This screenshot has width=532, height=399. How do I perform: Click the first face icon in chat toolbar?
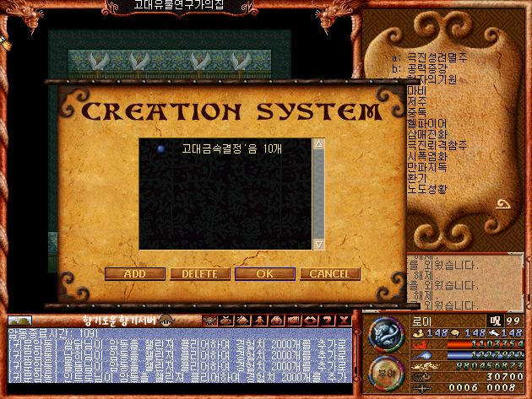click(211, 321)
